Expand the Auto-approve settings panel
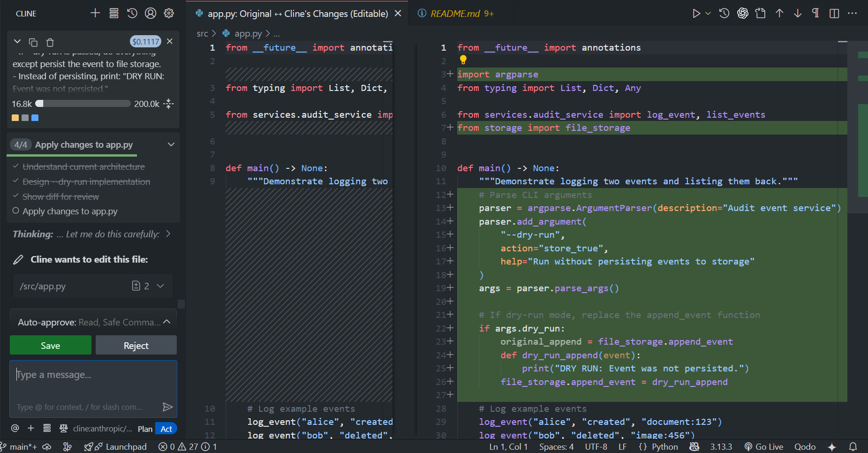Screen dimensions: 868x453 pyautogui.click(x=166, y=322)
